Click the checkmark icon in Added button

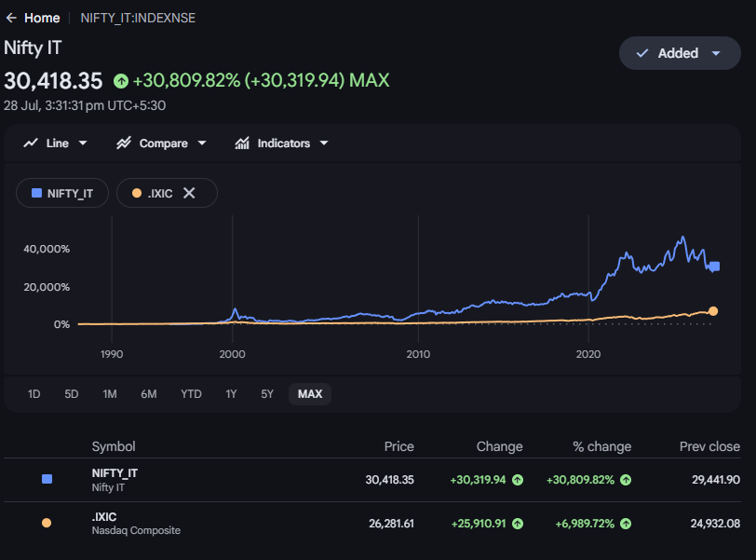pos(642,53)
